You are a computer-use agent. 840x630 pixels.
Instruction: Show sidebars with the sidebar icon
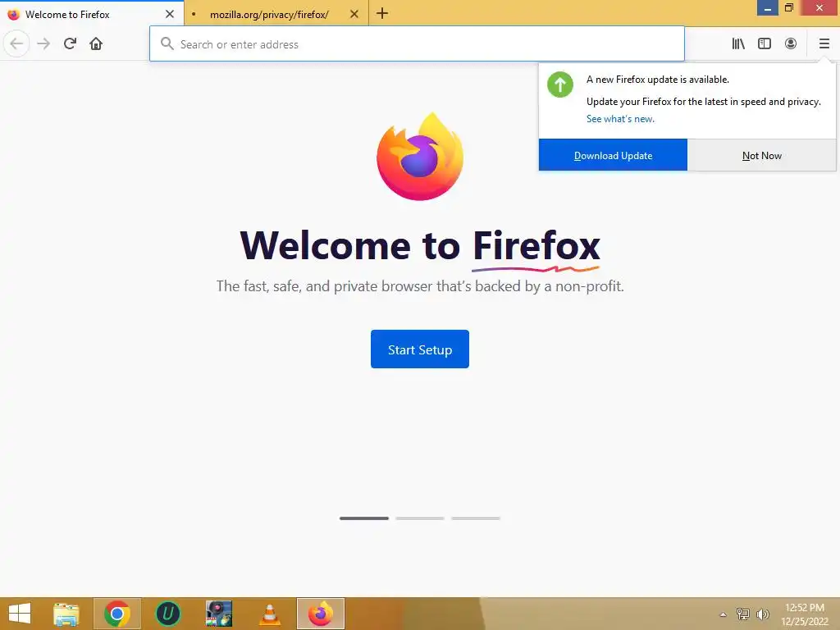click(765, 44)
